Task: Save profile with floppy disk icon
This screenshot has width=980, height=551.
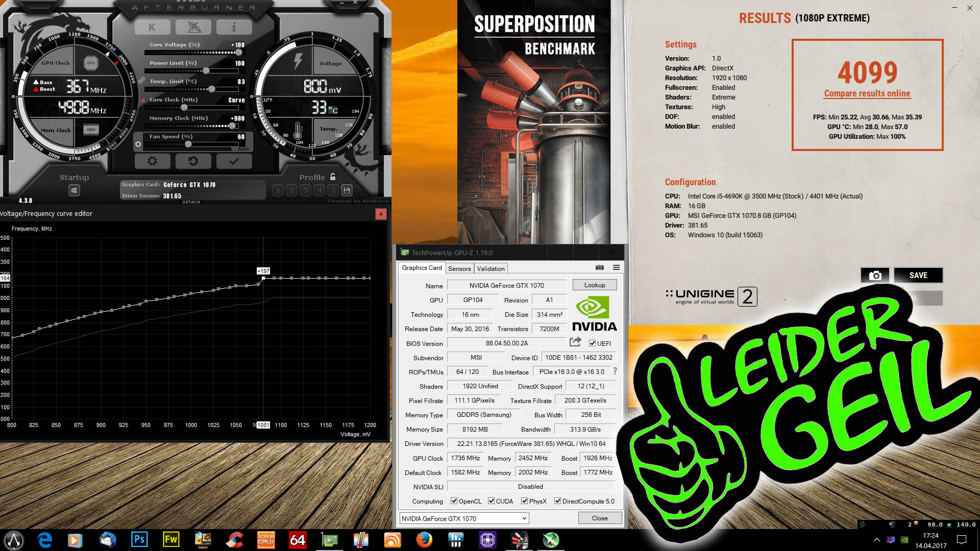Action: [347, 190]
